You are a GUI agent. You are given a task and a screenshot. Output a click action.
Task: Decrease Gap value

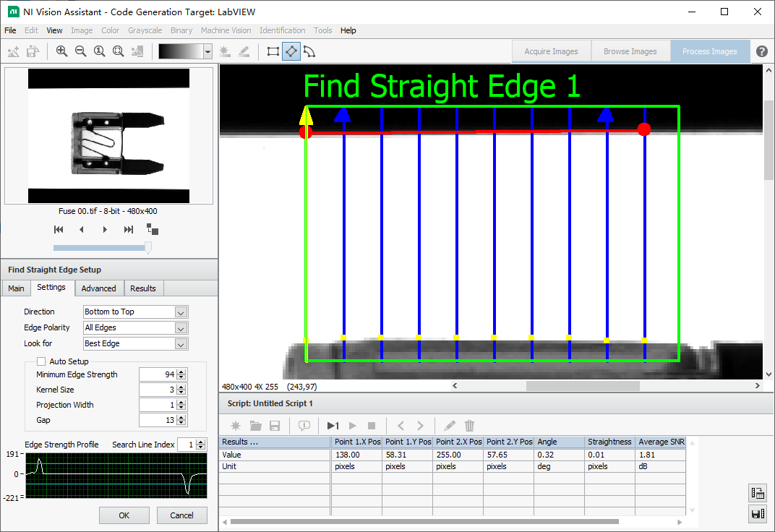[181, 424]
